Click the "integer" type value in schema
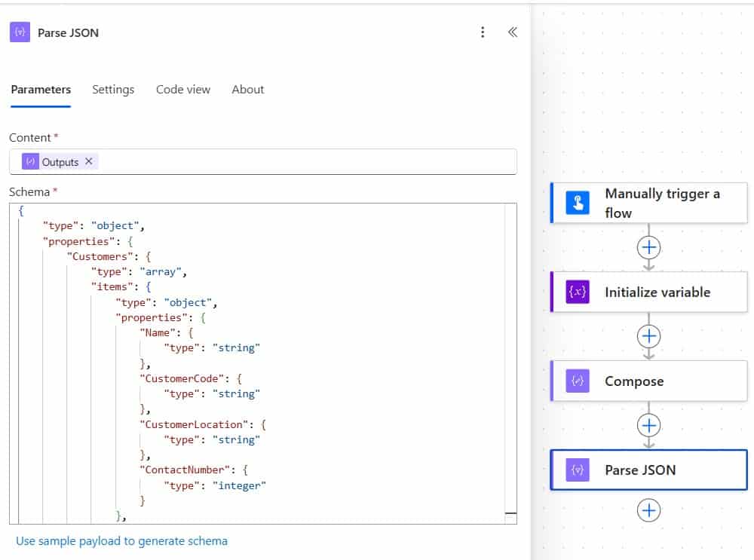754x560 pixels. coord(239,485)
